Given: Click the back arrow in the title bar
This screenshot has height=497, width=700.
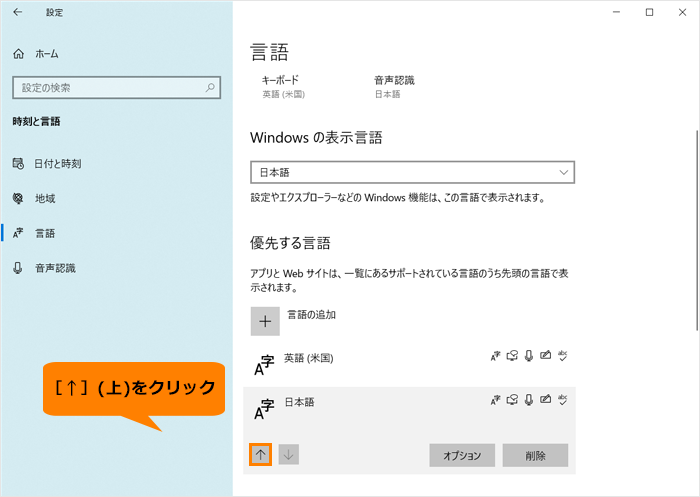Looking at the screenshot, I should [x=18, y=12].
